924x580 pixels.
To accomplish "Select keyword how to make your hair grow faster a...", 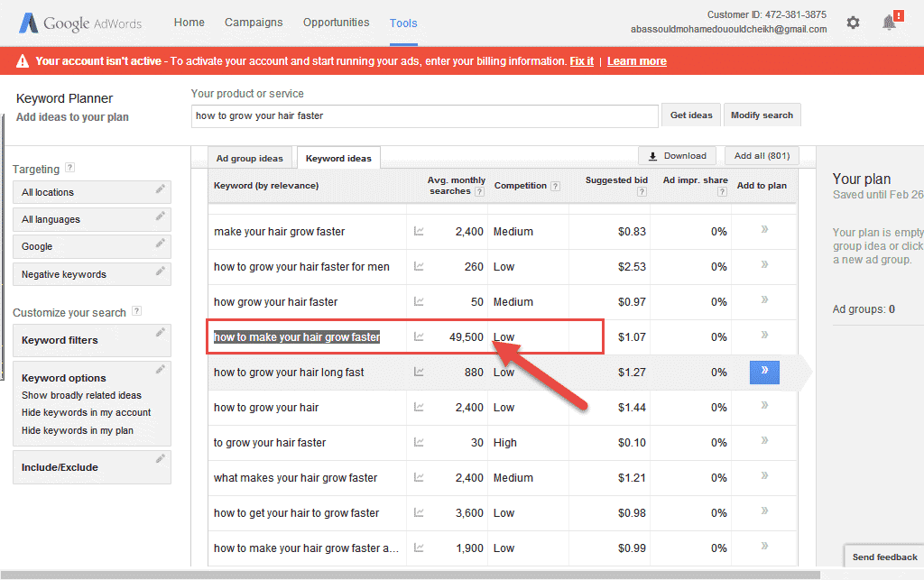I will tap(306, 548).
